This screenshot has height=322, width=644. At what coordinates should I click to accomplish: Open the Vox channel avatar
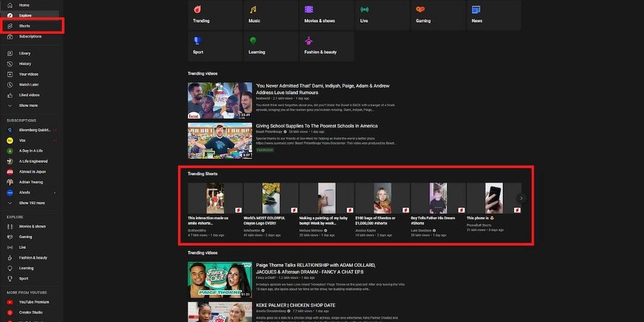(10, 140)
